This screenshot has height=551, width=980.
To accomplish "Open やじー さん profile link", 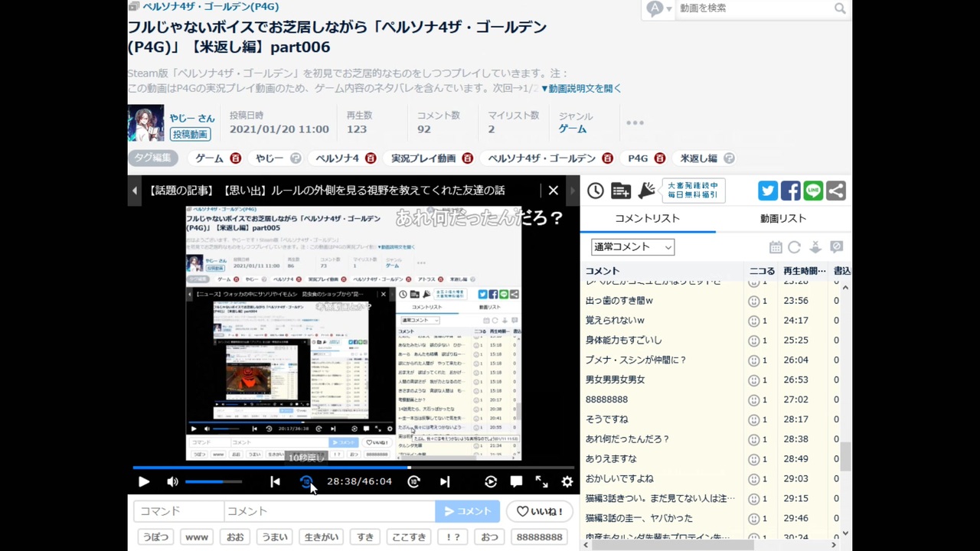I will coord(192,118).
